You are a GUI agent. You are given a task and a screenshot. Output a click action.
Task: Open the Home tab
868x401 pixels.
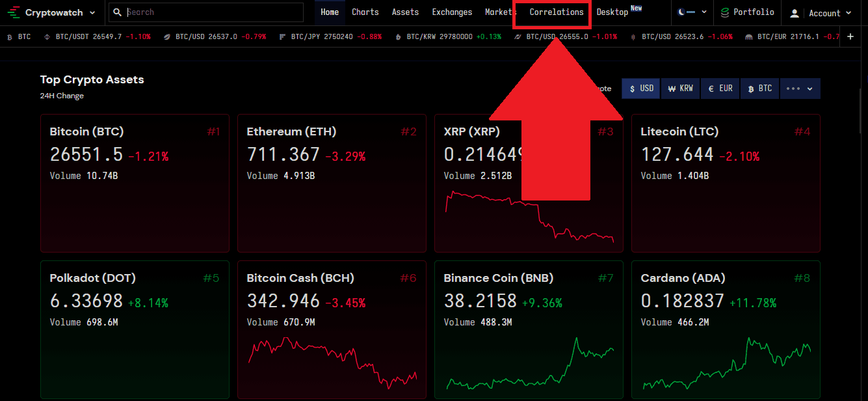click(x=330, y=12)
